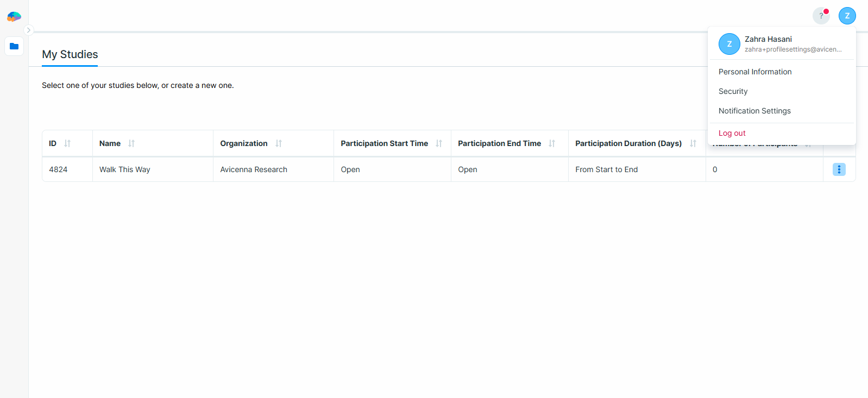Click the Avicenna Research organization cell
This screenshot has height=398, width=868.
253,169
